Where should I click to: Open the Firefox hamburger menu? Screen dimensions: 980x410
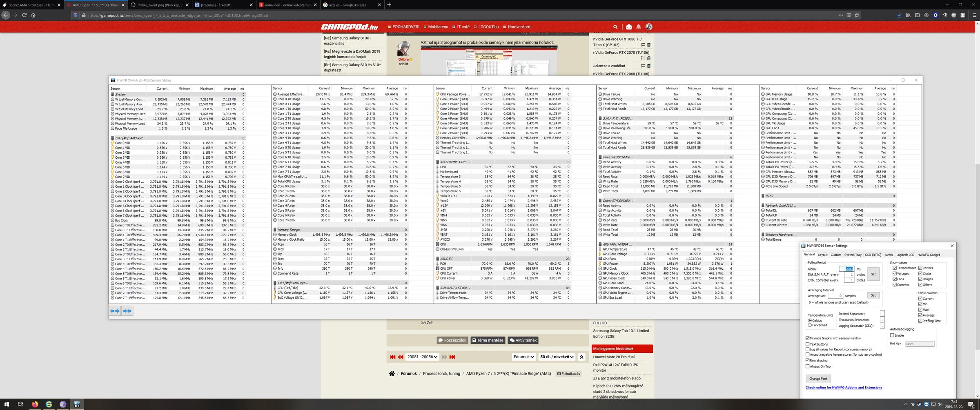coord(975,15)
